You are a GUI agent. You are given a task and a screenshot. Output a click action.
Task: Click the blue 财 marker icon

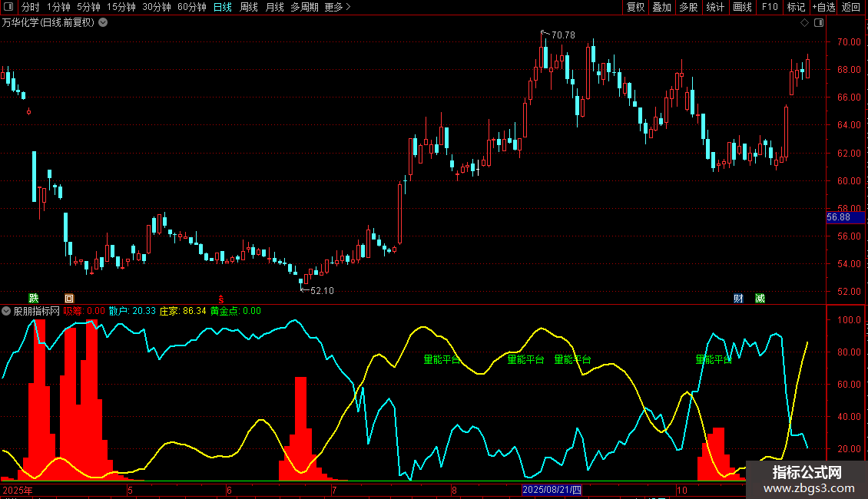[738, 298]
